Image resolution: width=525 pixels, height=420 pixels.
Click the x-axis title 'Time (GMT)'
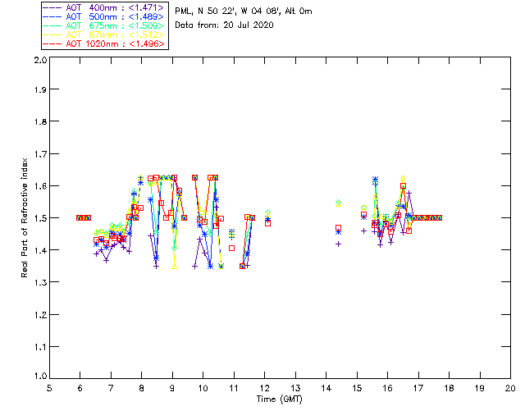[x=279, y=399]
